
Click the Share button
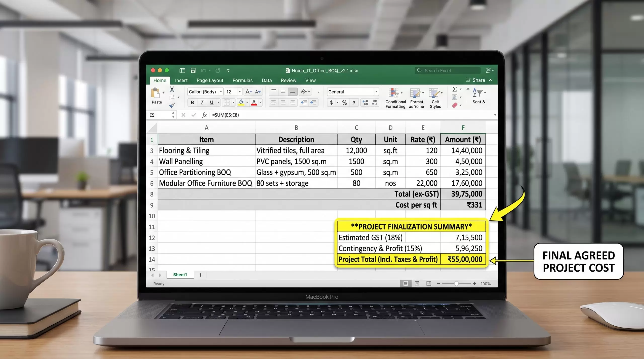pos(475,80)
